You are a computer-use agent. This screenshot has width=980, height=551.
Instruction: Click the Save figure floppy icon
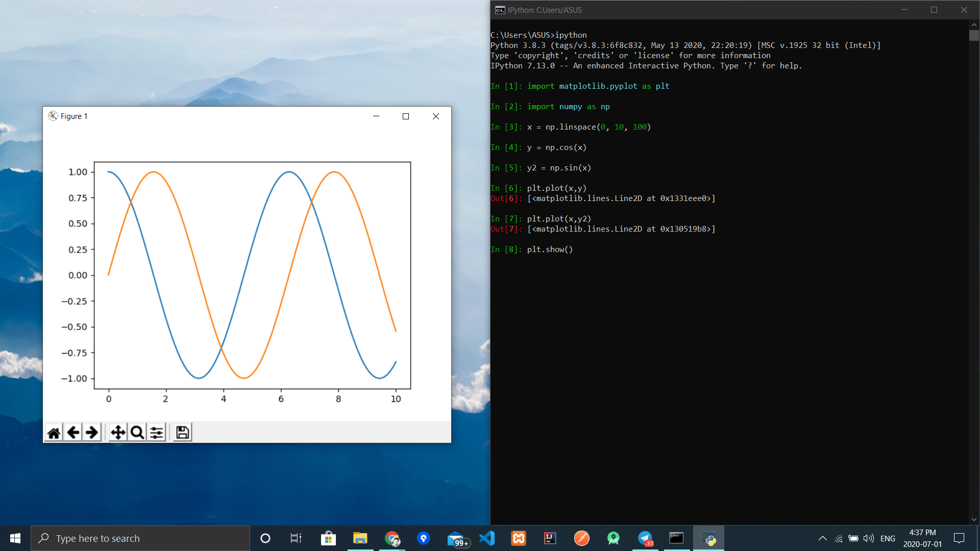pos(182,433)
